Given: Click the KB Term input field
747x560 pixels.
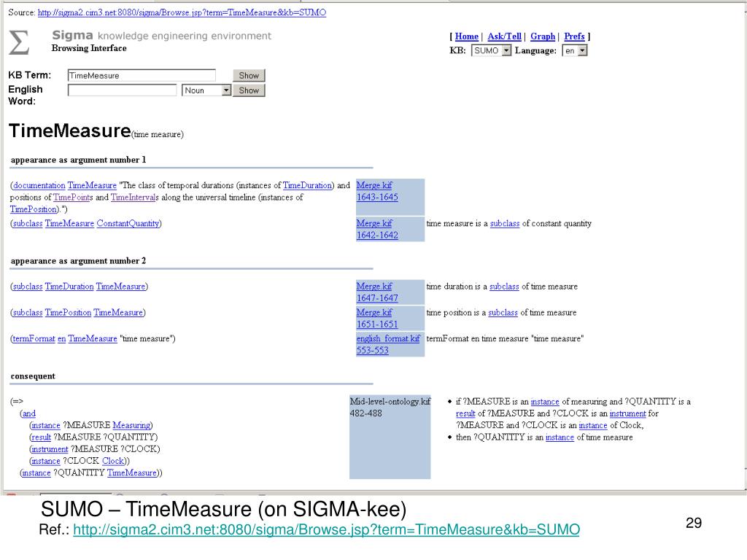Looking at the screenshot, I should click(142, 75).
